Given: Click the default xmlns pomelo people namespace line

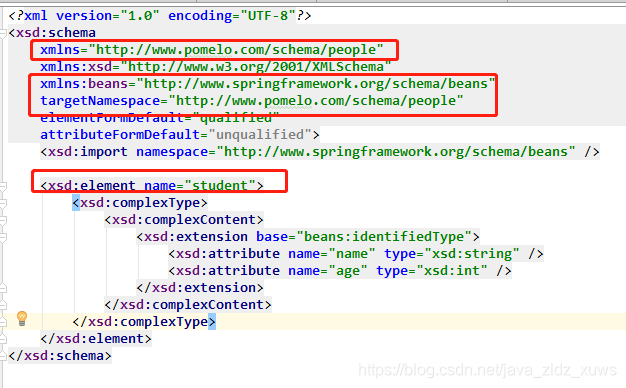Looking at the screenshot, I should click(212, 50).
